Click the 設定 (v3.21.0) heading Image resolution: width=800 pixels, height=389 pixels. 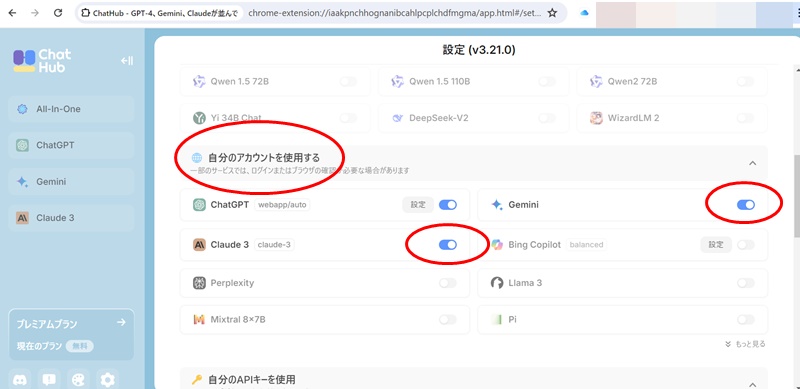[479, 50]
